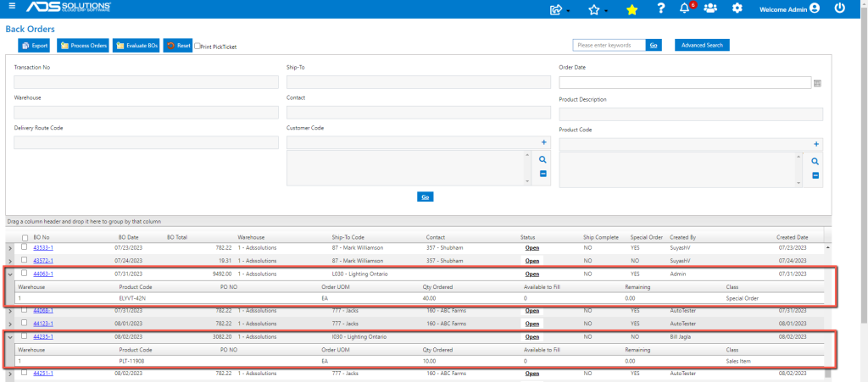The width and height of the screenshot is (868, 382).
Task: Open the share icon dropdown arrow
Action: click(569, 11)
